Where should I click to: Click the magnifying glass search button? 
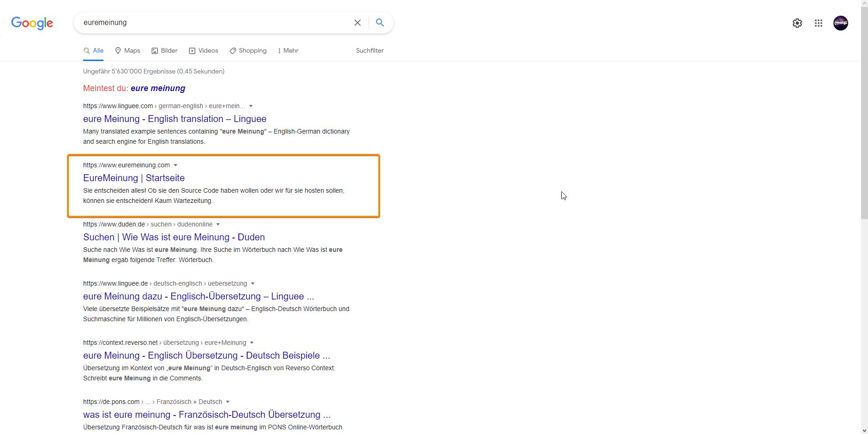click(380, 23)
